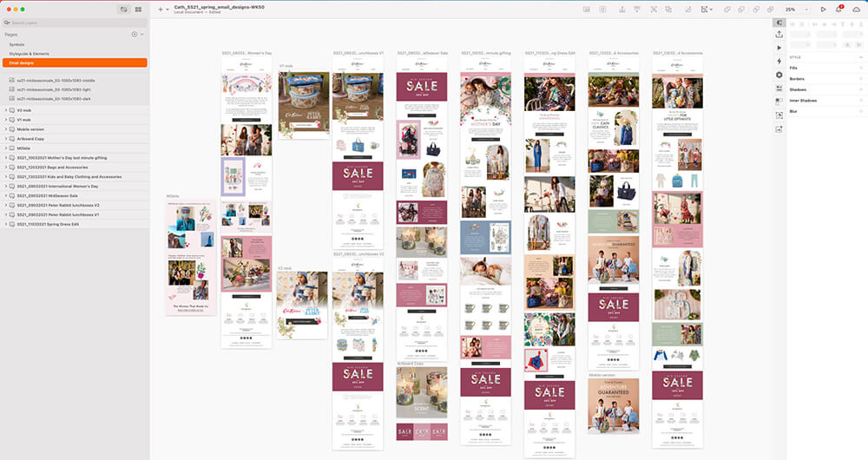Add a new Fills style
This screenshot has width=868, height=460.
tap(862, 68)
